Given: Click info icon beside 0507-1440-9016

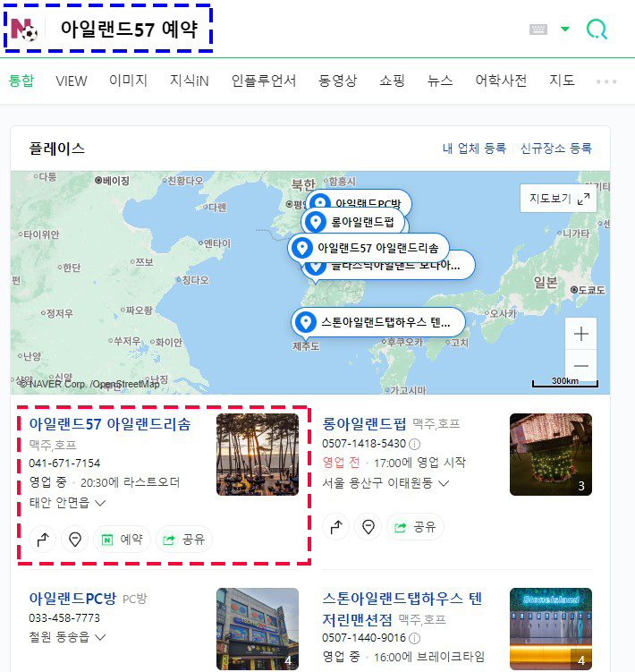Looking at the screenshot, I should 414,639.
